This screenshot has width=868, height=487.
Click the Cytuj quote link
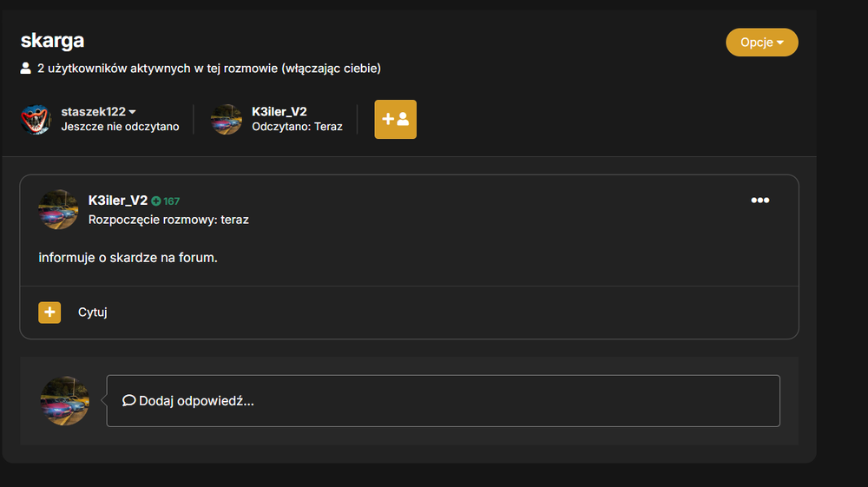point(93,313)
